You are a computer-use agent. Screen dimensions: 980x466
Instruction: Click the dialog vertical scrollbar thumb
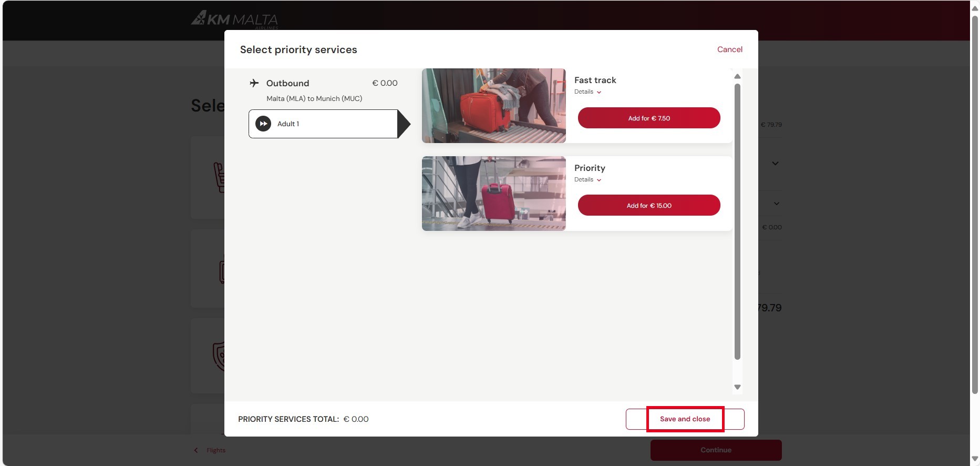737,221
